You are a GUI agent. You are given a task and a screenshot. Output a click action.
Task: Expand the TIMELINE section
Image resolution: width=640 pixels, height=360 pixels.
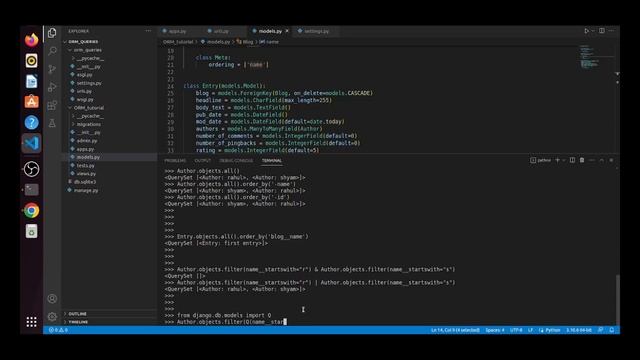point(78,322)
